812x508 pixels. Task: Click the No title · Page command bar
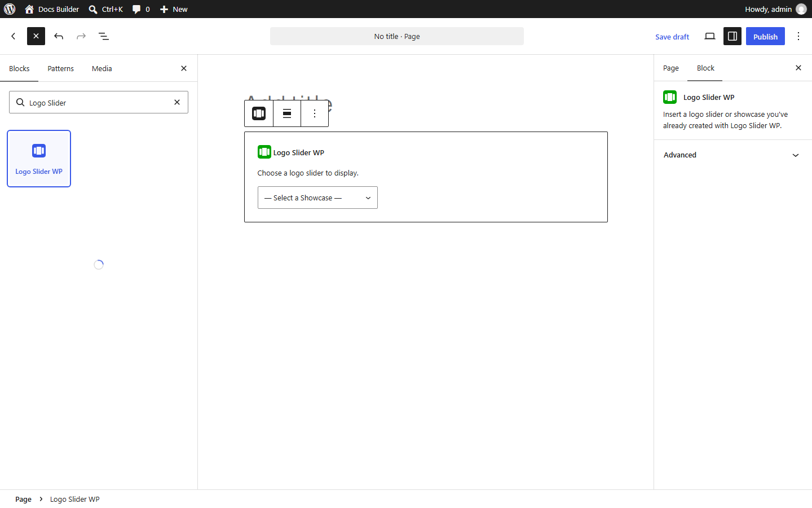point(397,36)
